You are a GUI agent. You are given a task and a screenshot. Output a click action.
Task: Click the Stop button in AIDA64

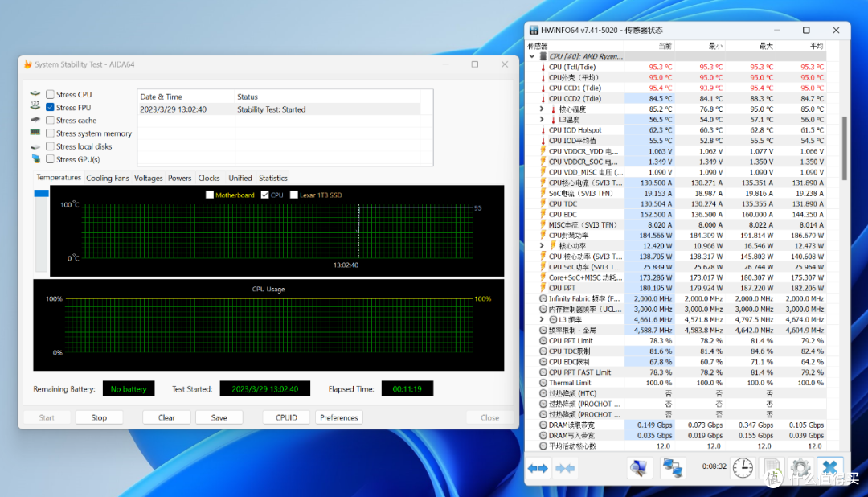[x=99, y=417]
